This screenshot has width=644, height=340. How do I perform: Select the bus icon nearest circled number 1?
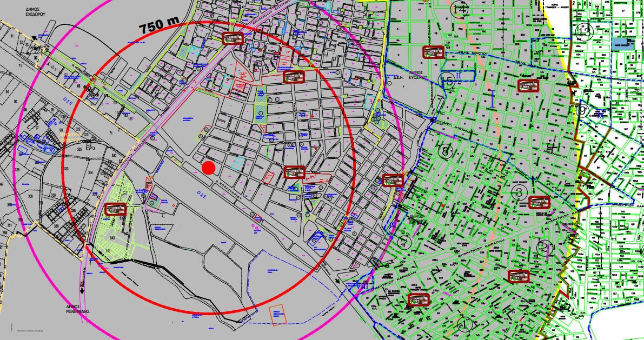pyautogui.click(x=419, y=300)
